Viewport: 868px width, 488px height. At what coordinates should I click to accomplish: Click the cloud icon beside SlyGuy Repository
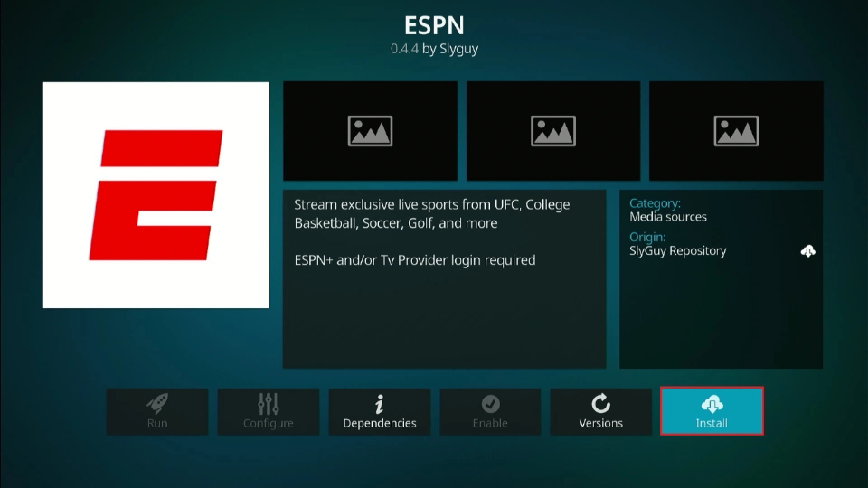[807, 251]
